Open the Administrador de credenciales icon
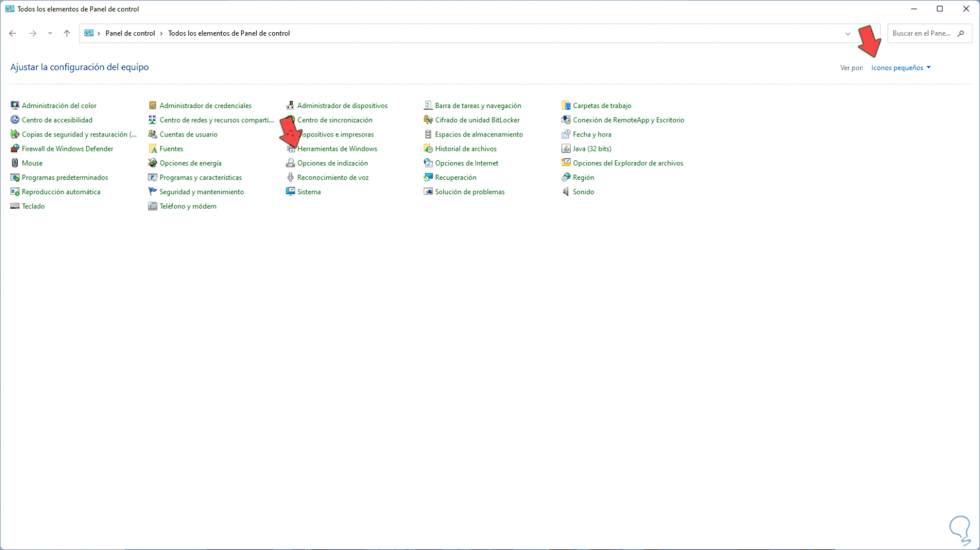The height and width of the screenshot is (550, 980). [x=153, y=106]
